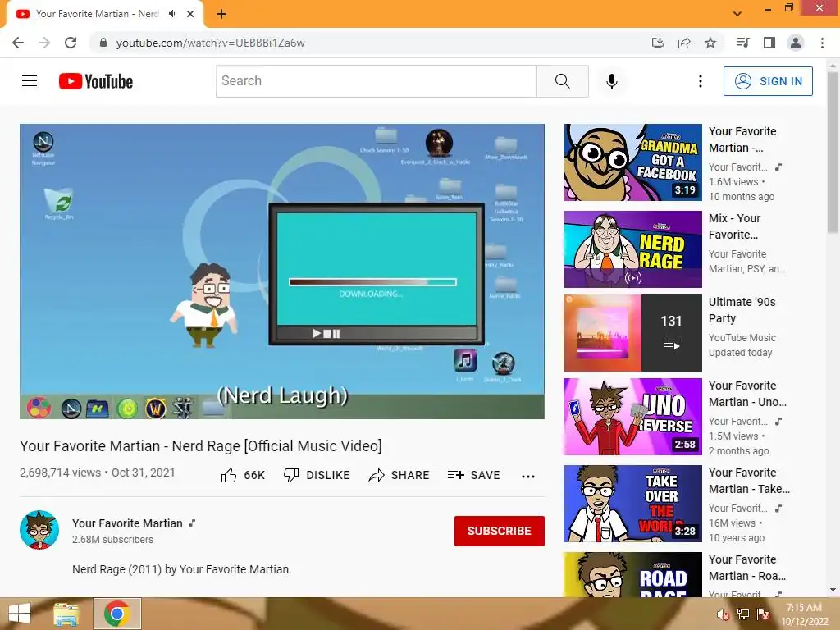Open Grandma Got A Facebook thumbnail
The width and height of the screenshot is (840, 630).
(x=632, y=162)
